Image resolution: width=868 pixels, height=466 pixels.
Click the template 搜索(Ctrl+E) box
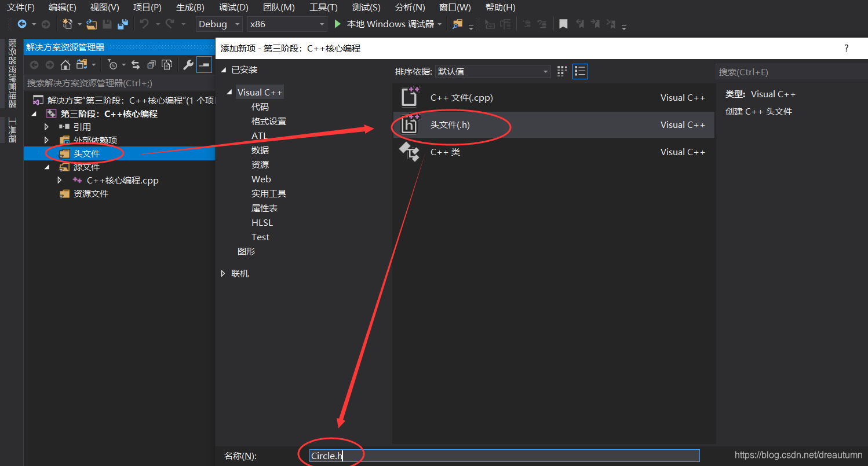click(792, 72)
